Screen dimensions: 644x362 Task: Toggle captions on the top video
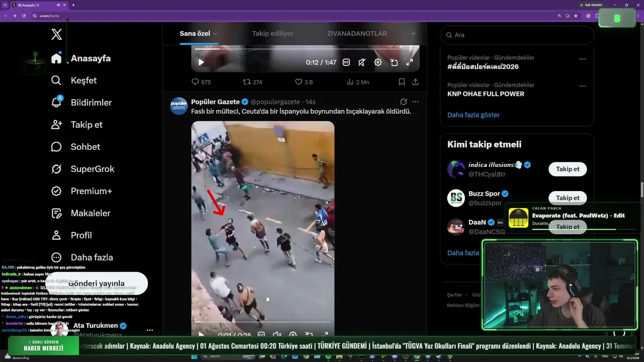pos(346,62)
